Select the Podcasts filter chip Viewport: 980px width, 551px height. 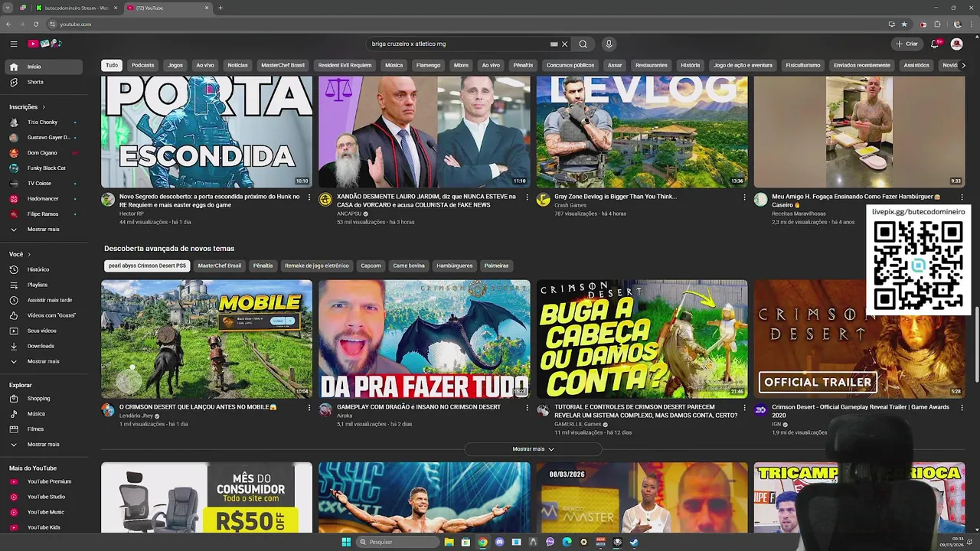[x=142, y=65]
